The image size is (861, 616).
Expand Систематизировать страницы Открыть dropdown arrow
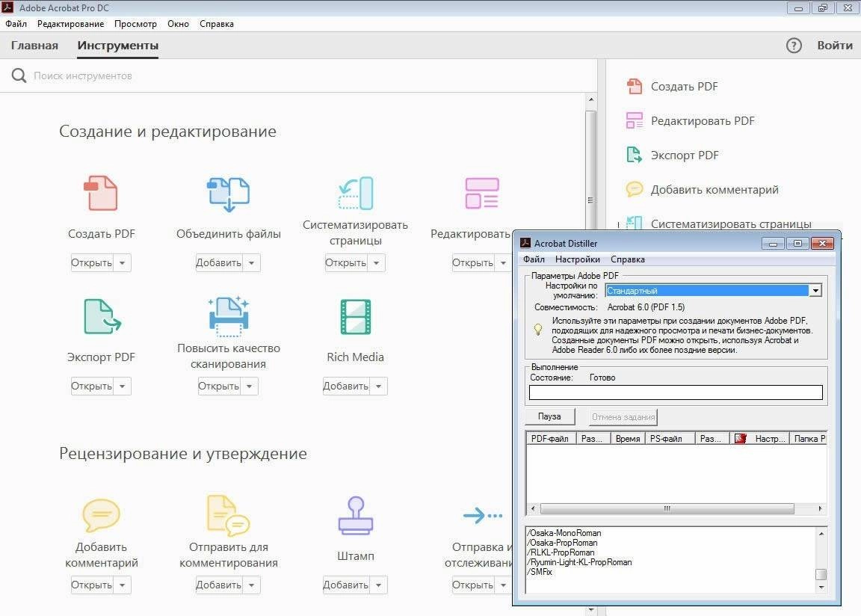tap(377, 263)
